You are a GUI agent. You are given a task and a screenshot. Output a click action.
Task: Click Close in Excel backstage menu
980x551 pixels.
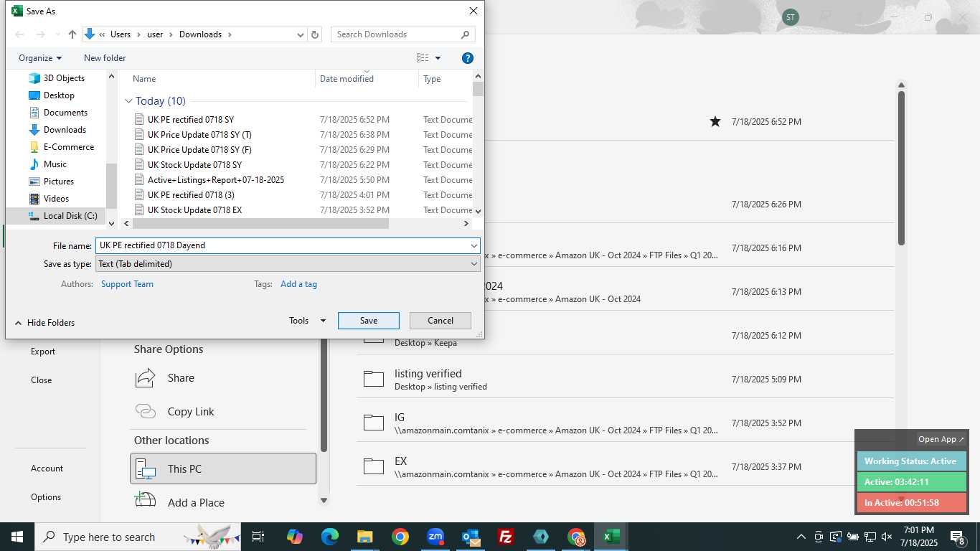[x=41, y=380]
